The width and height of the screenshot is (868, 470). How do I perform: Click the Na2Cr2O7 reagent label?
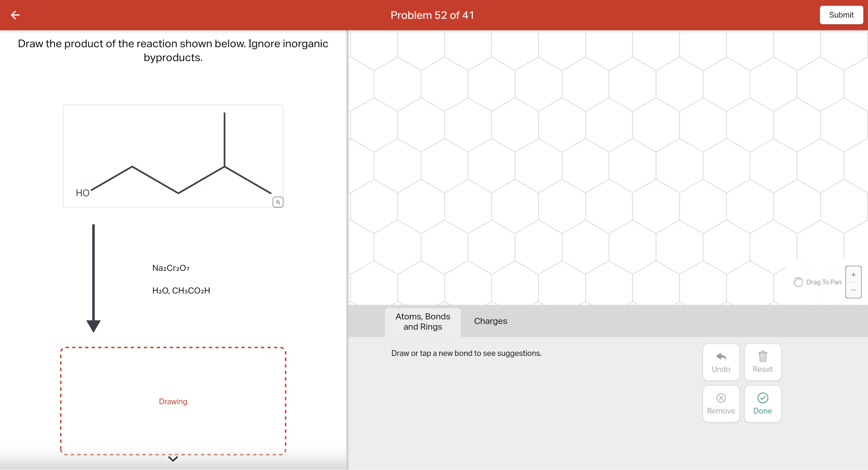[171, 268]
